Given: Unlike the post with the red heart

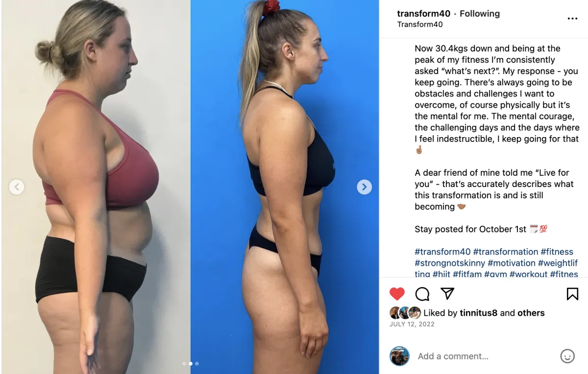Looking at the screenshot, I should tap(397, 294).
